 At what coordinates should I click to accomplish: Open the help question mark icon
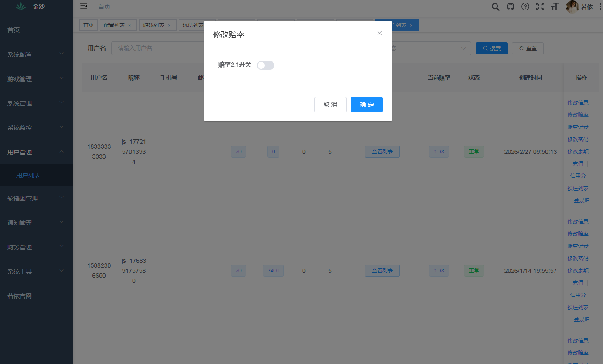[525, 7]
